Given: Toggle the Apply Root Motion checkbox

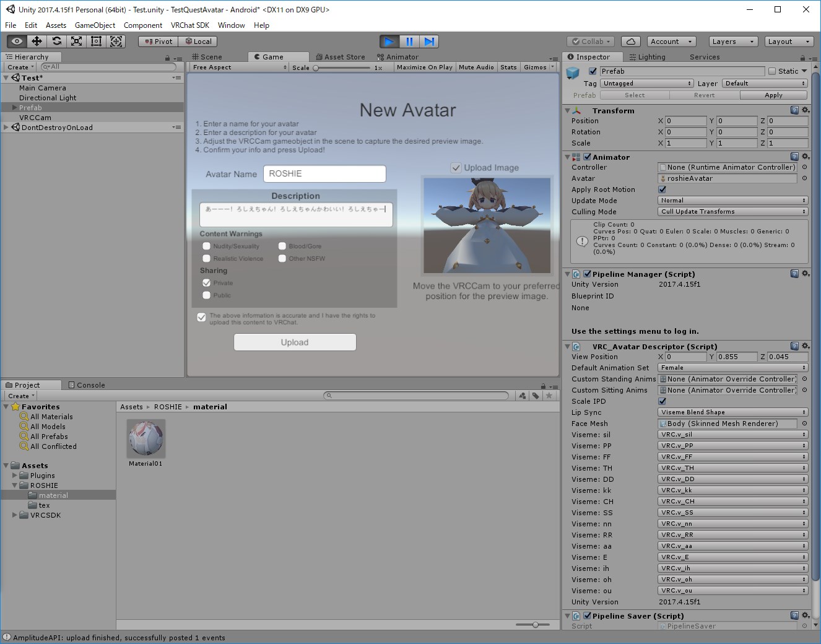Looking at the screenshot, I should 662,189.
